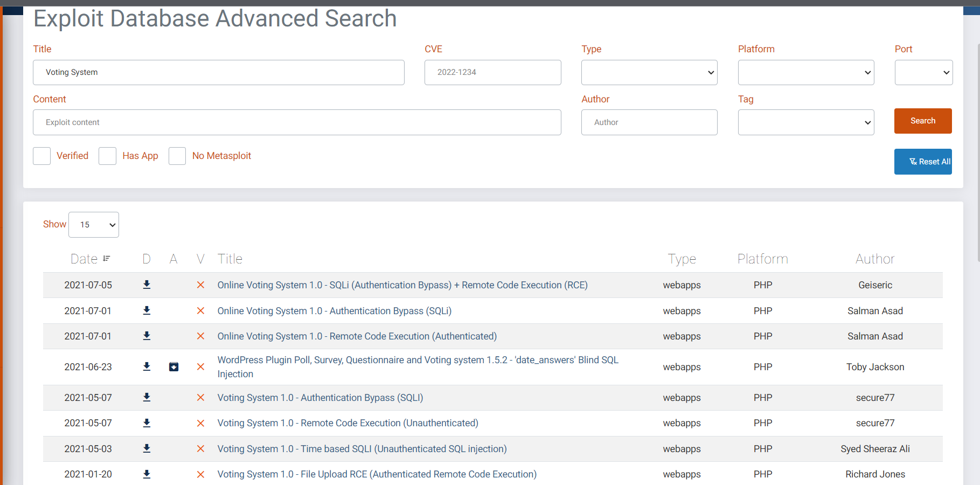The image size is (980, 485).
Task: Click unverified X icon for 2021-05-07 Authentication Bypass row
Action: click(x=200, y=398)
